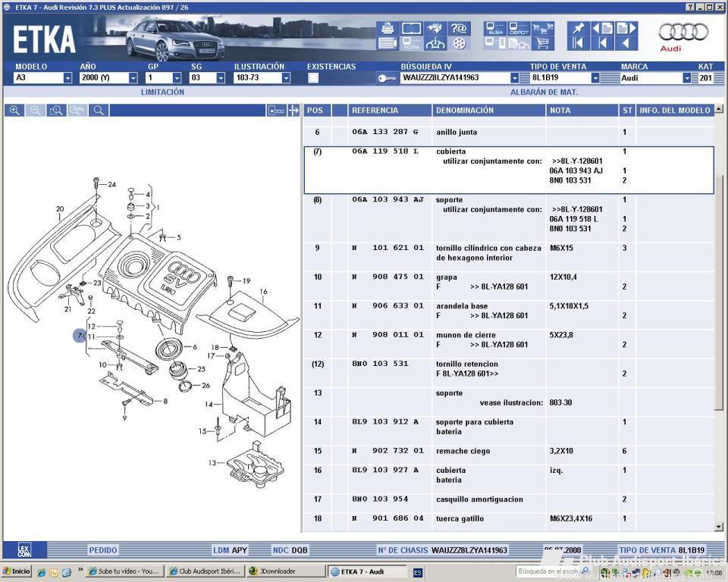Screen dimensions: 728x582
Task: Click the plain magnifier icon
Action: point(99,111)
